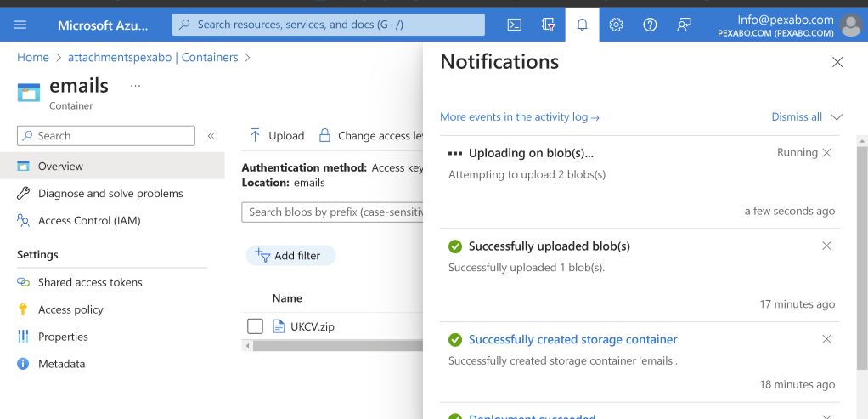Click the Microsoft Azure logo text
The height and width of the screenshot is (419, 868).
(103, 25)
